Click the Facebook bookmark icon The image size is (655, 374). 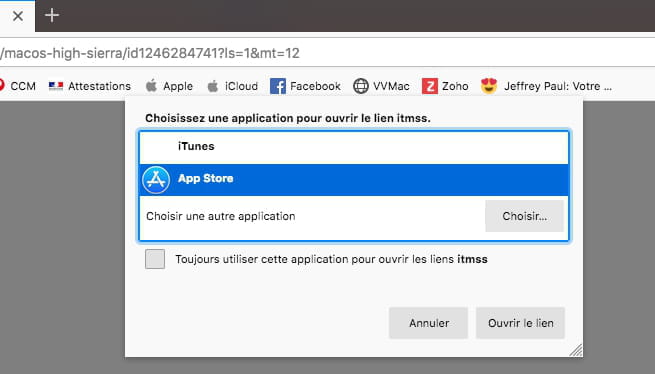(x=278, y=86)
